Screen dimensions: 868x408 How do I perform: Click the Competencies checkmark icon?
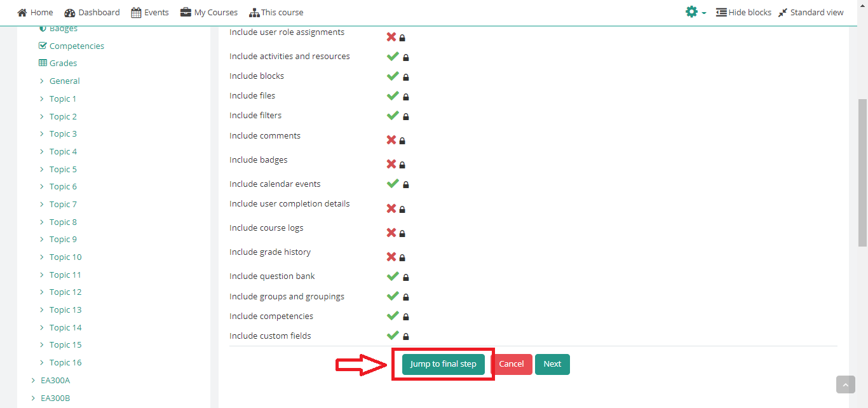(43, 46)
